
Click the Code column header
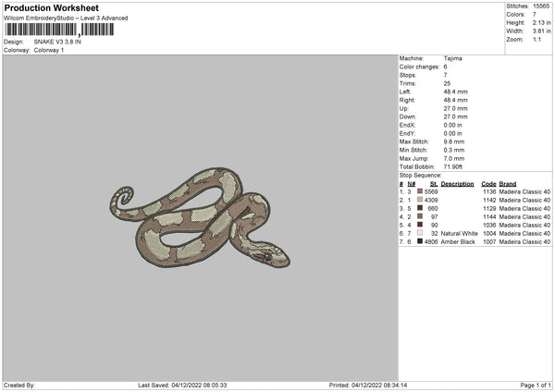489,183
